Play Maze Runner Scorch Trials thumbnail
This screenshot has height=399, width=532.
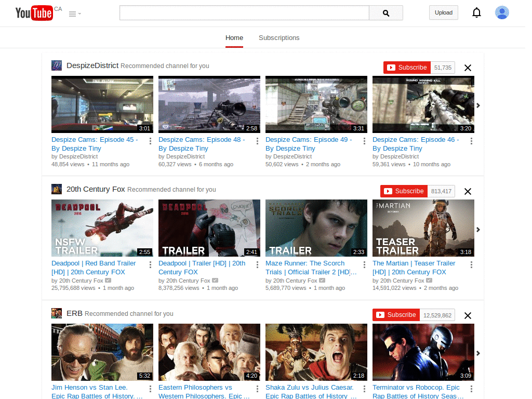point(316,228)
